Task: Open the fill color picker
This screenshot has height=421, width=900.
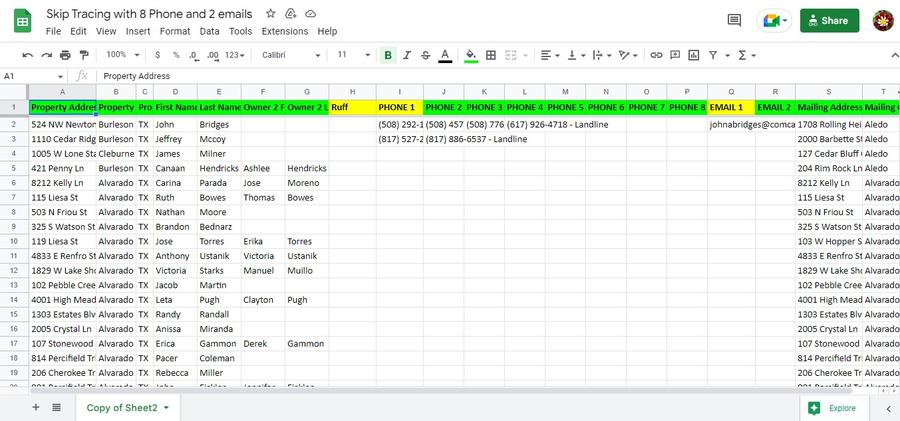Action: click(471, 55)
